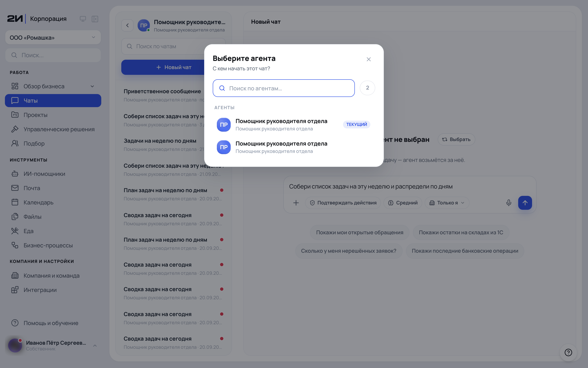Screen dimensions: 588x368
Task: Click the Еда utensils icon
Action: (x=15, y=231)
